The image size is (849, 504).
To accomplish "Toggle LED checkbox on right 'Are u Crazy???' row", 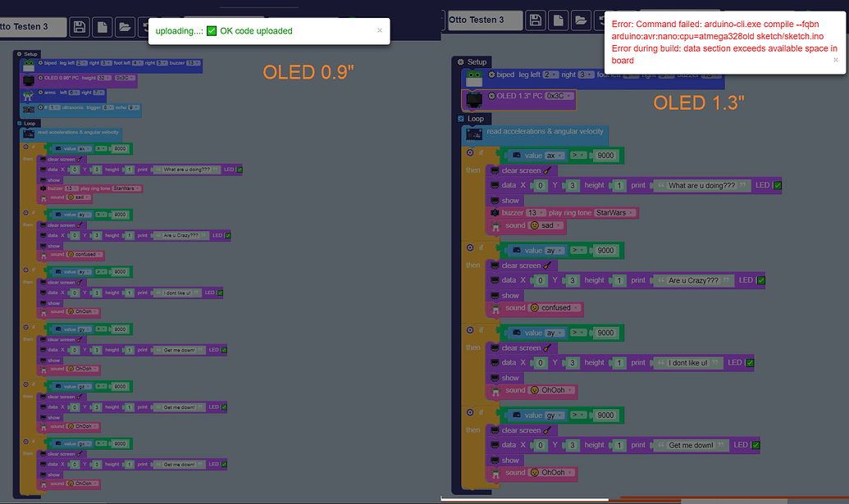I will pyautogui.click(x=760, y=280).
